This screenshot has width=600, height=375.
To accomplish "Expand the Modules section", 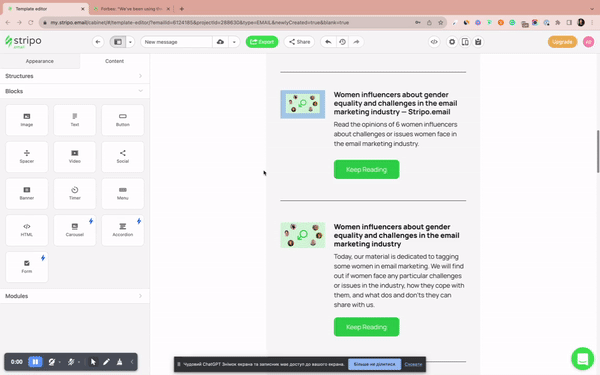I will (x=75, y=296).
